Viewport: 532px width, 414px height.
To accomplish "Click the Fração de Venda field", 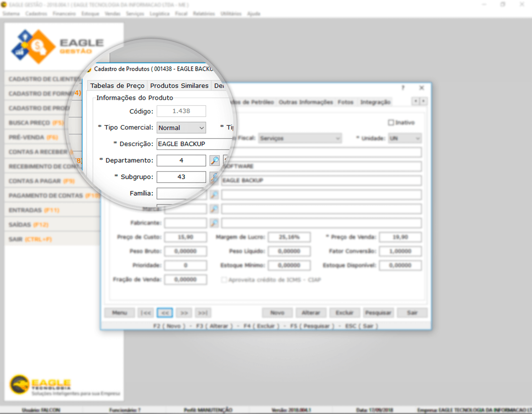I will pyautogui.click(x=185, y=279).
